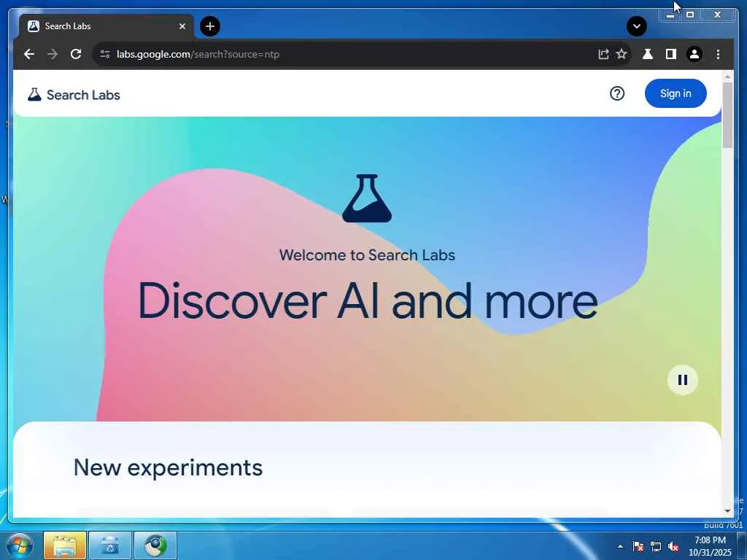Click the forward navigation arrow
The image size is (747, 560).
(53, 54)
